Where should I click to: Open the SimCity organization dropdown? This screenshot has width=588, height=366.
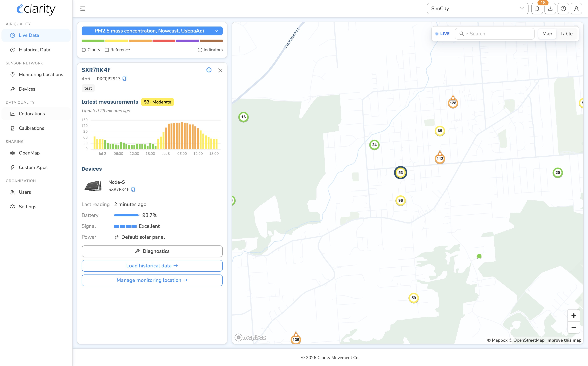coord(477,9)
